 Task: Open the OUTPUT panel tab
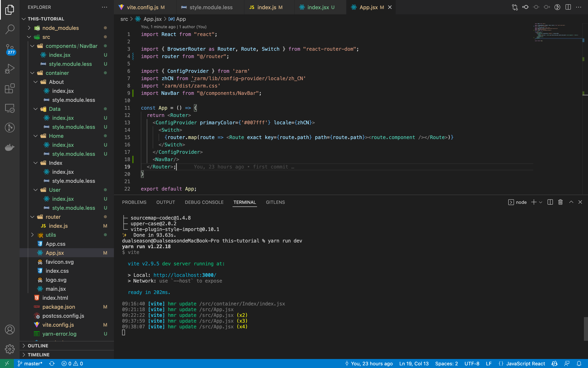pos(165,202)
